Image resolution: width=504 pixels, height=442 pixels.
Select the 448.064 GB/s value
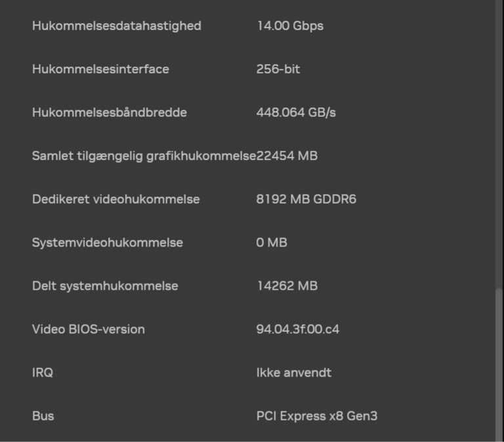click(296, 113)
